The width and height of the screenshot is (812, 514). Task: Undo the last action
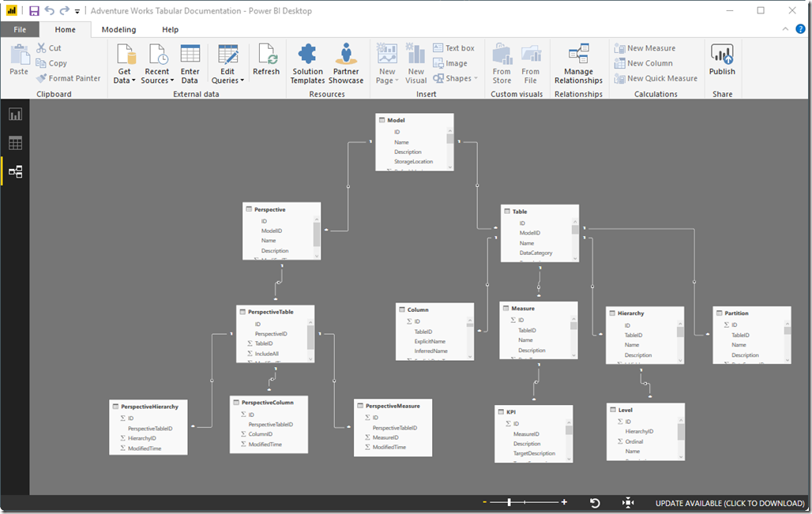coord(49,10)
